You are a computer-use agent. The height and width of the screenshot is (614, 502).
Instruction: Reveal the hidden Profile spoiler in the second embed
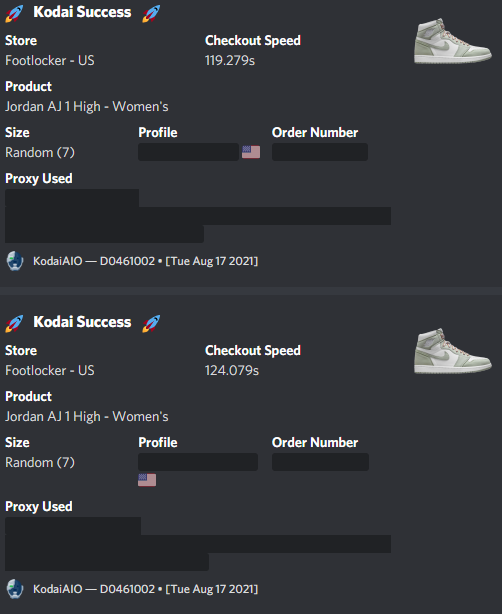pyautogui.click(x=198, y=462)
